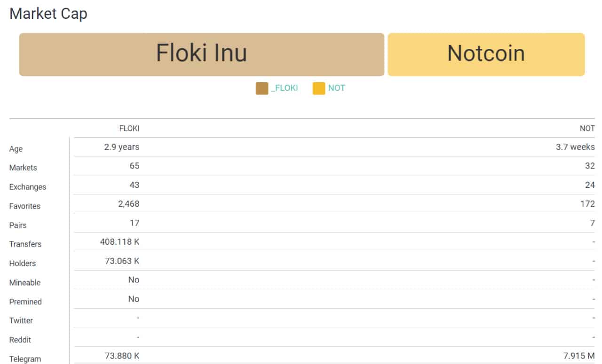Image resolution: width=602 pixels, height=364 pixels.
Task: Click the Mineable row label
Action: pos(25,283)
